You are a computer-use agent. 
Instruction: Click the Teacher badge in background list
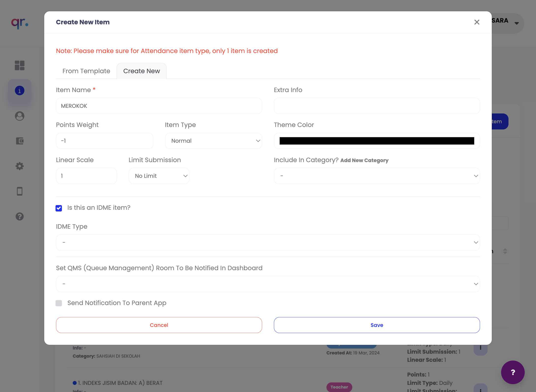click(339, 387)
